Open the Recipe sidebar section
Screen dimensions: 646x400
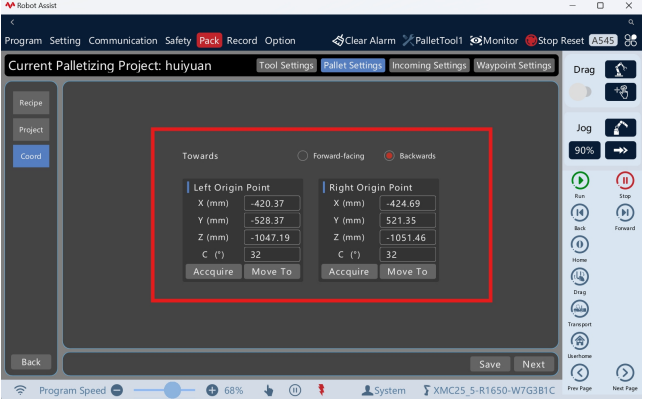point(31,103)
